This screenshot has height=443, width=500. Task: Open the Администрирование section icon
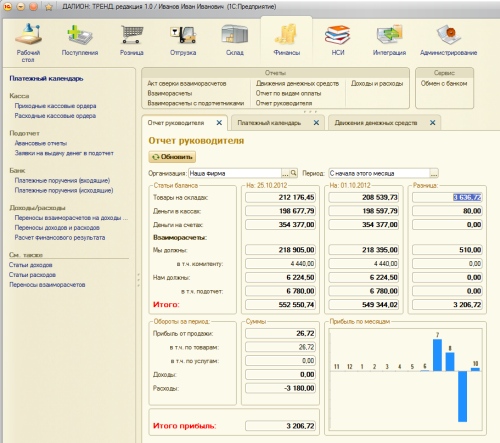coord(448,35)
